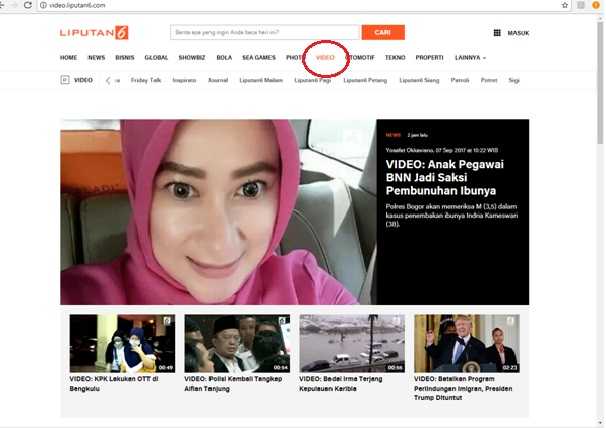The width and height of the screenshot is (606, 428).
Task: Go to the PROPERTI section
Action: [x=429, y=58]
